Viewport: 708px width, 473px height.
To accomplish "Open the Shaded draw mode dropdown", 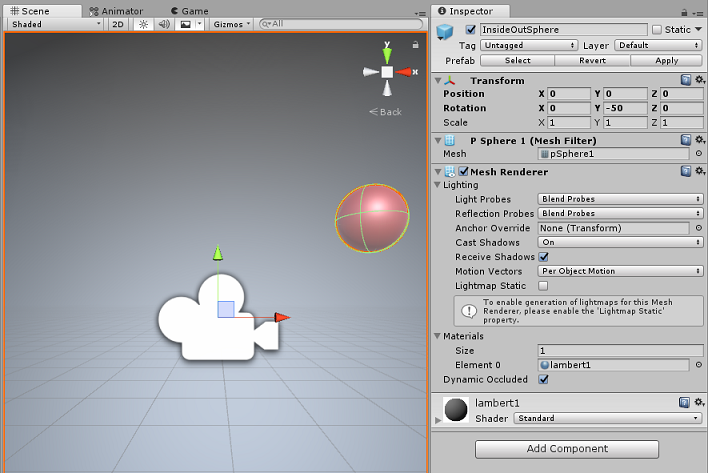I will point(55,24).
